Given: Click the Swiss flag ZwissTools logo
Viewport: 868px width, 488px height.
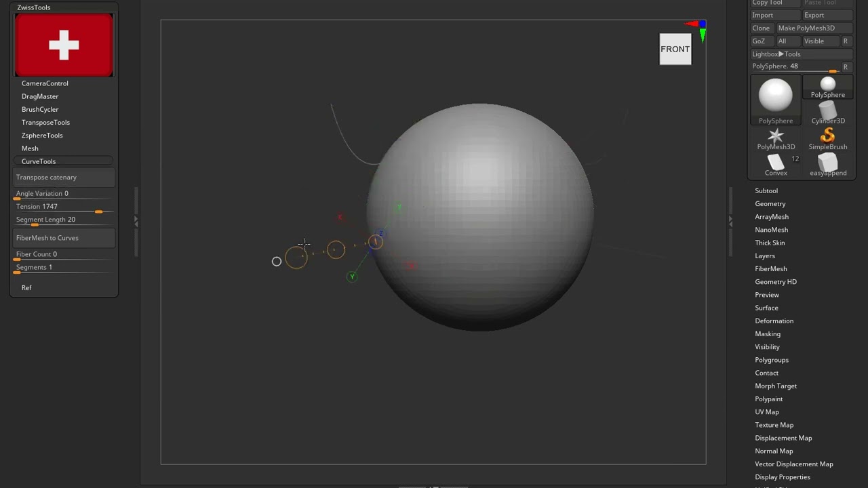Looking at the screenshot, I should coord(64,45).
